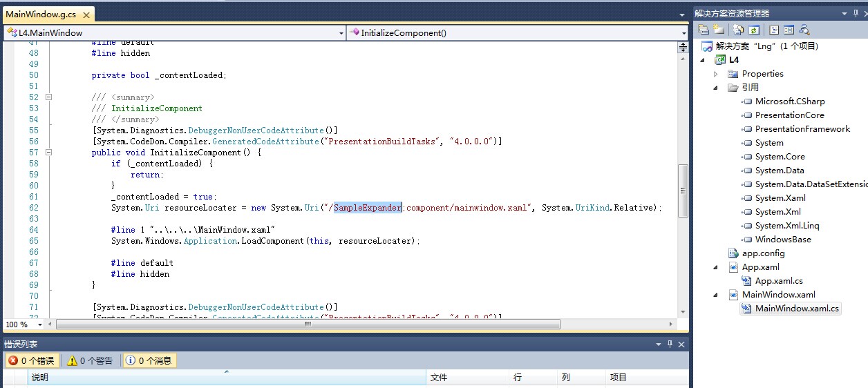
Task: Collapse the App.xaml node
Action: 716,267
